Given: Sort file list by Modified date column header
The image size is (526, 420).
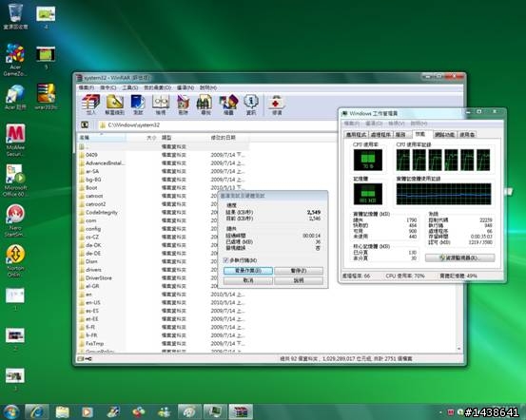Looking at the screenshot, I should pos(228,138).
